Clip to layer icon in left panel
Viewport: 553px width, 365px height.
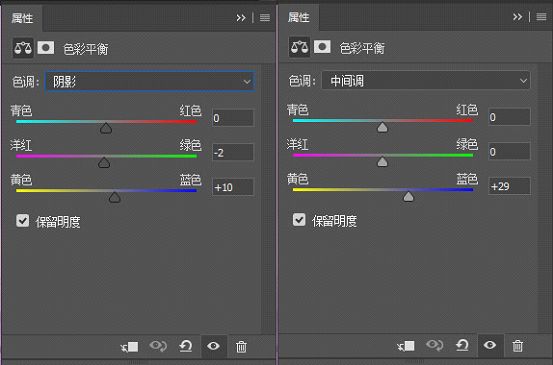129,347
